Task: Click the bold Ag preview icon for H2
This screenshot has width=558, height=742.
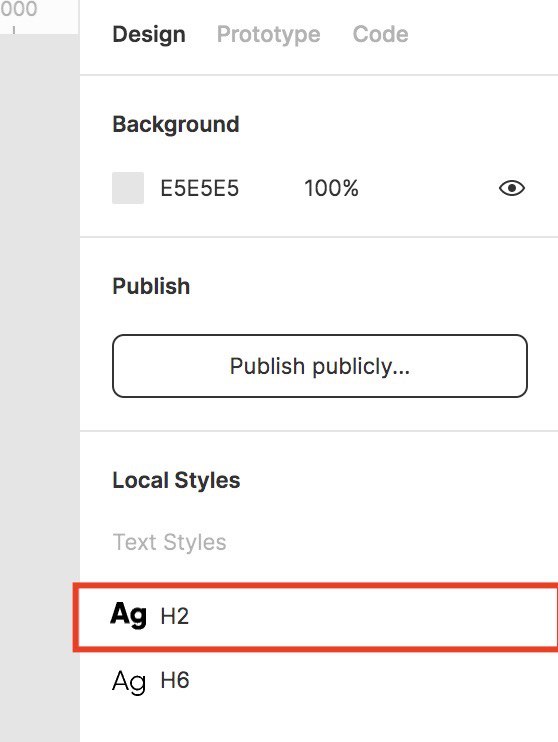Action: (x=128, y=615)
